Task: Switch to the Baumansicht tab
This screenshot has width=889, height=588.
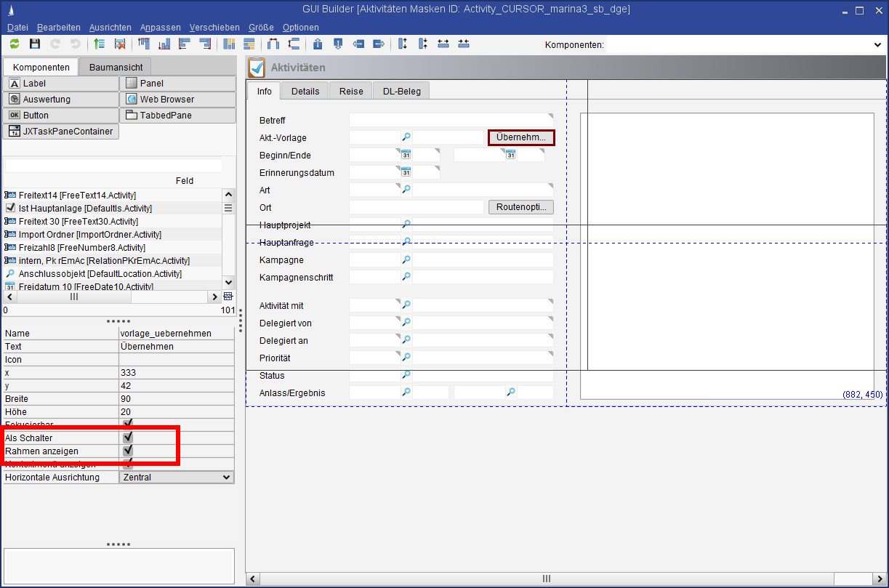Action: coord(116,67)
